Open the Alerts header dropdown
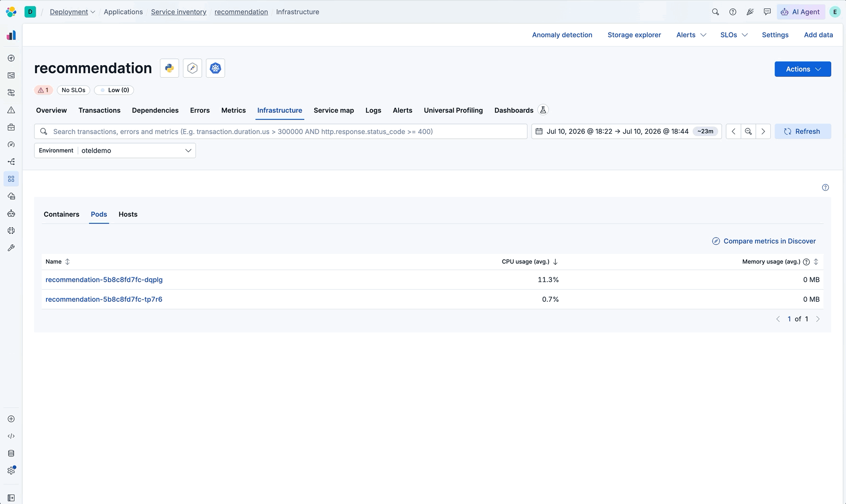Image resolution: width=846 pixels, height=504 pixels. (x=691, y=35)
